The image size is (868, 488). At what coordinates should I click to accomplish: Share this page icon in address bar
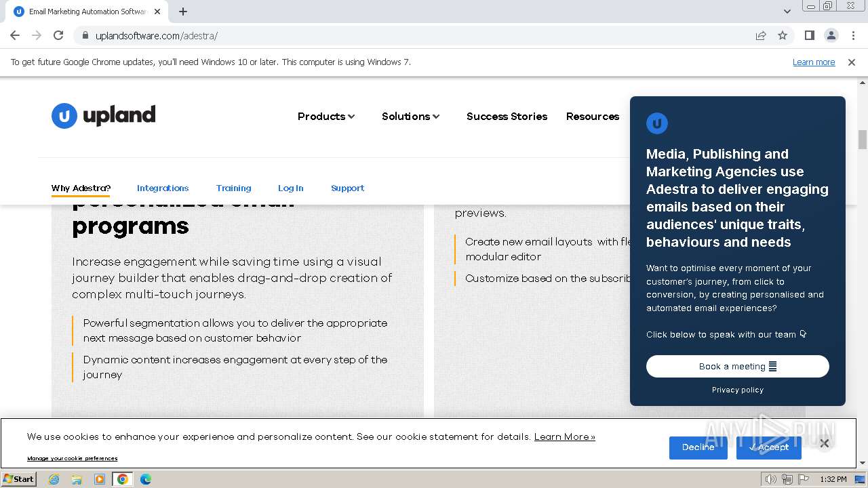click(761, 35)
